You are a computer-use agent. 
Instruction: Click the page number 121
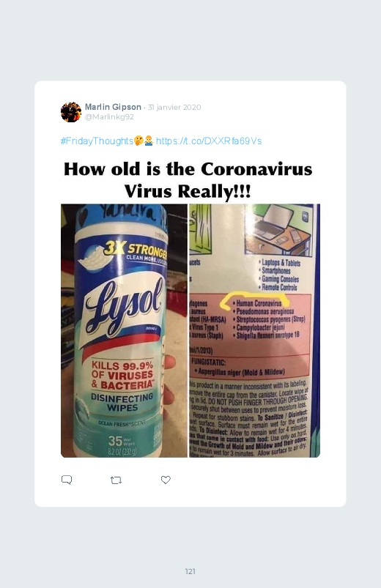point(190,571)
